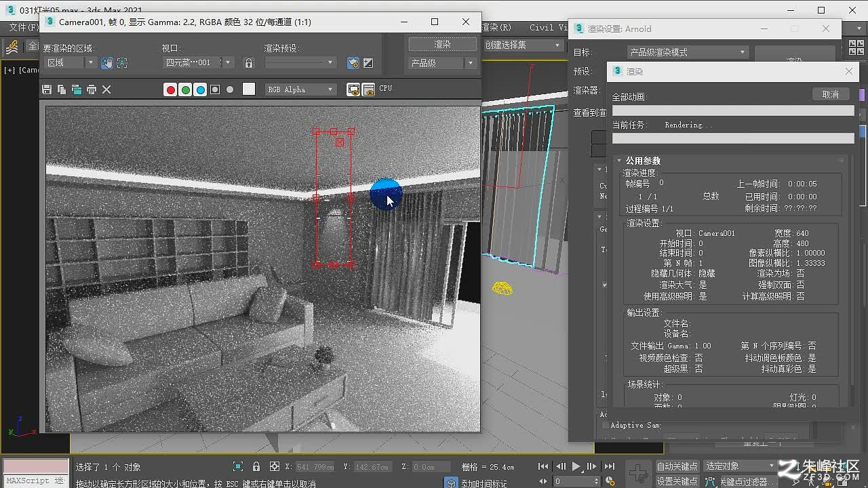
Task: Click the selection lock icon in status bar
Action: pyautogui.click(x=256, y=466)
